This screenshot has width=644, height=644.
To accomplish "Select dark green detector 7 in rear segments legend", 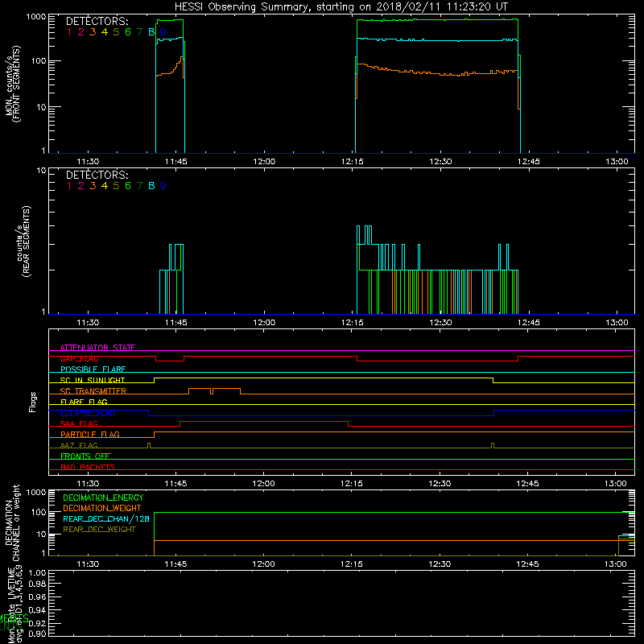I will point(139,186).
